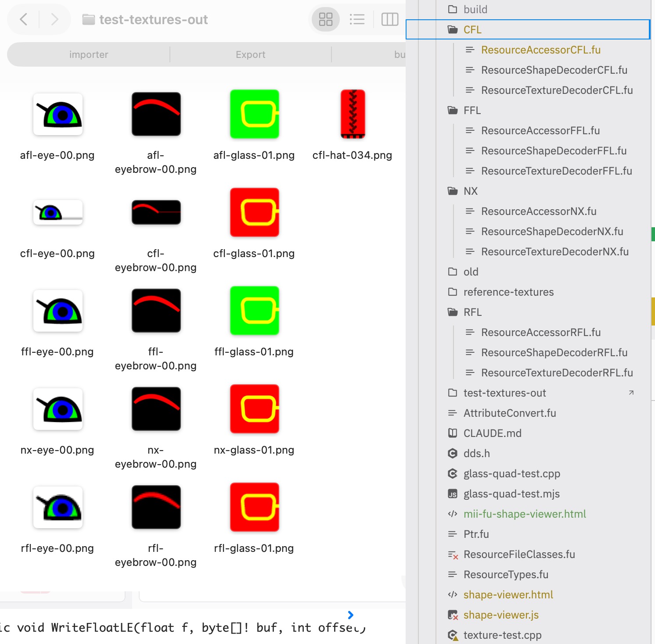Select the afl-glass-01.png green thumbnail
The image size is (655, 644).
[255, 114]
